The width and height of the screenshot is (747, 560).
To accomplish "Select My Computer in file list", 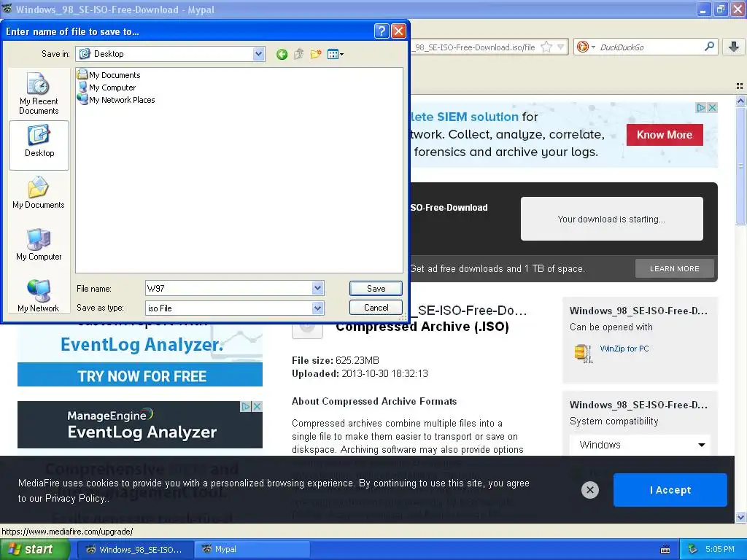I will (107, 87).
